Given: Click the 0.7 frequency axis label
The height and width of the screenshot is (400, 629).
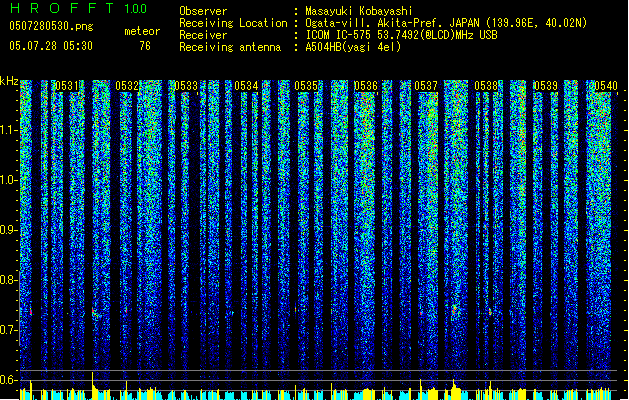Looking at the screenshot, I should point(9,330).
